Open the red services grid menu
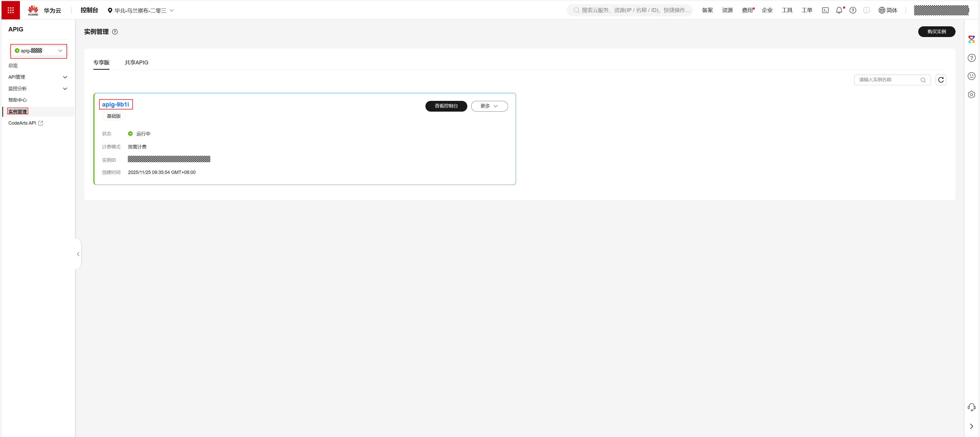This screenshot has width=980, height=437. click(11, 10)
